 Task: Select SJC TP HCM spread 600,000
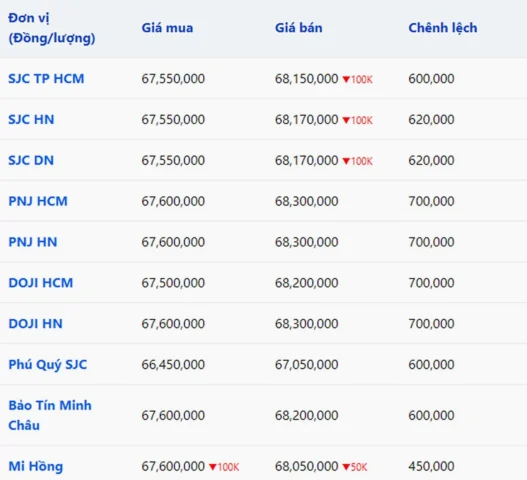[432, 79]
